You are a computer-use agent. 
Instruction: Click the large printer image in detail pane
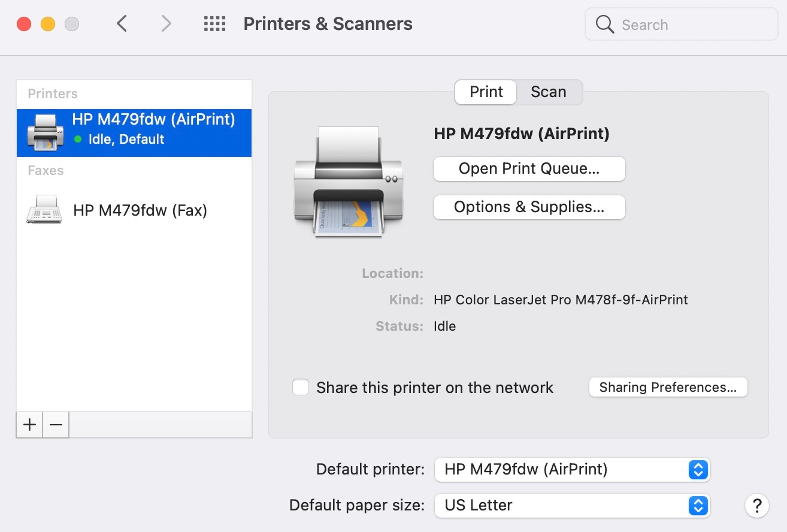348,182
